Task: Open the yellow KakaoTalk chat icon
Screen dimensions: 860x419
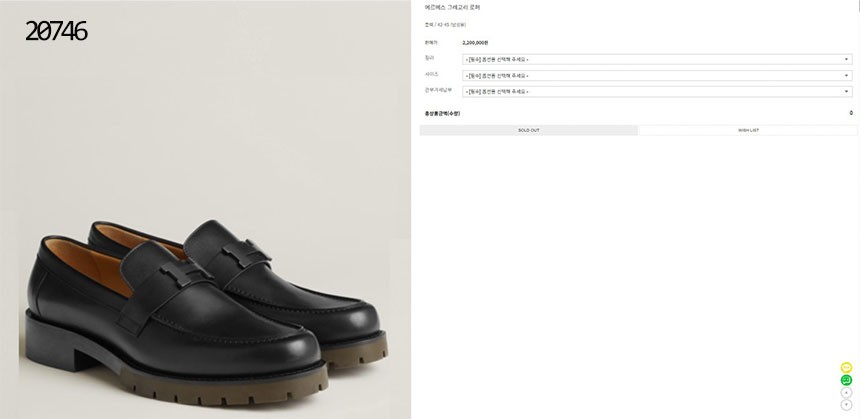Action: point(846,367)
